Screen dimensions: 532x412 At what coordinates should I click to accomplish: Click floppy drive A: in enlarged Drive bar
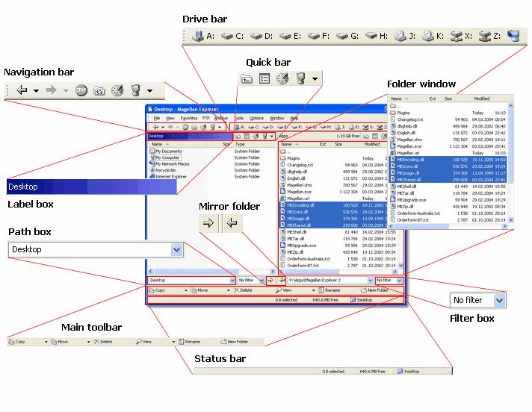203,36
